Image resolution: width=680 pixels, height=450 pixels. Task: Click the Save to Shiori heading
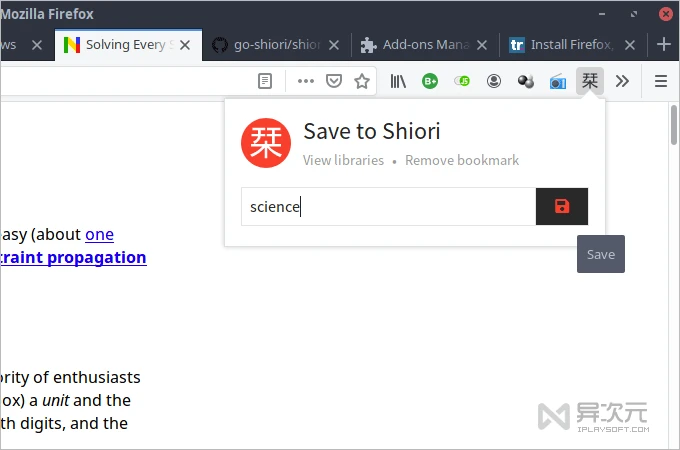[x=372, y=131]
